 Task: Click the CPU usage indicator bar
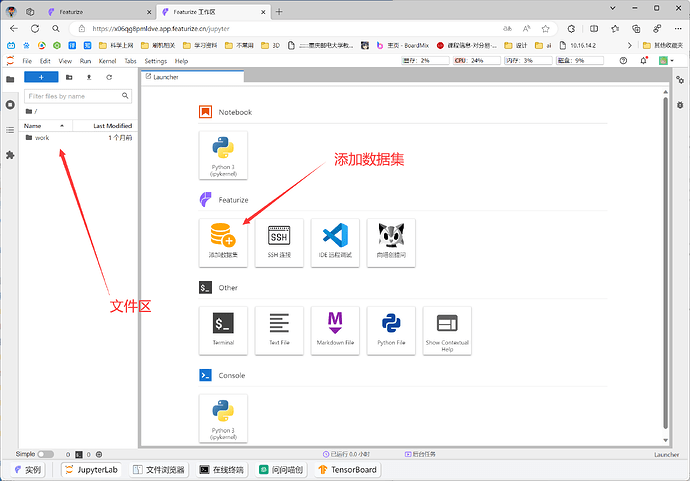pyautogui.click(x=477, y=61)
